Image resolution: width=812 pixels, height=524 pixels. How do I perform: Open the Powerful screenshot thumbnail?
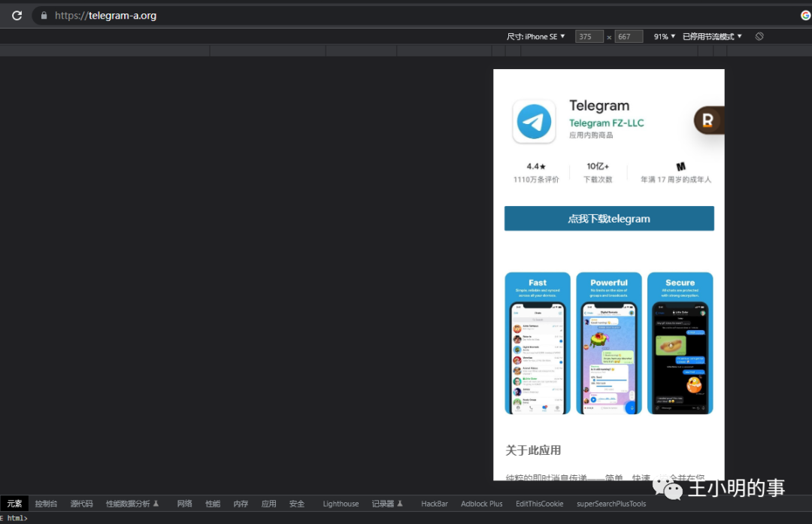(609, 344)
